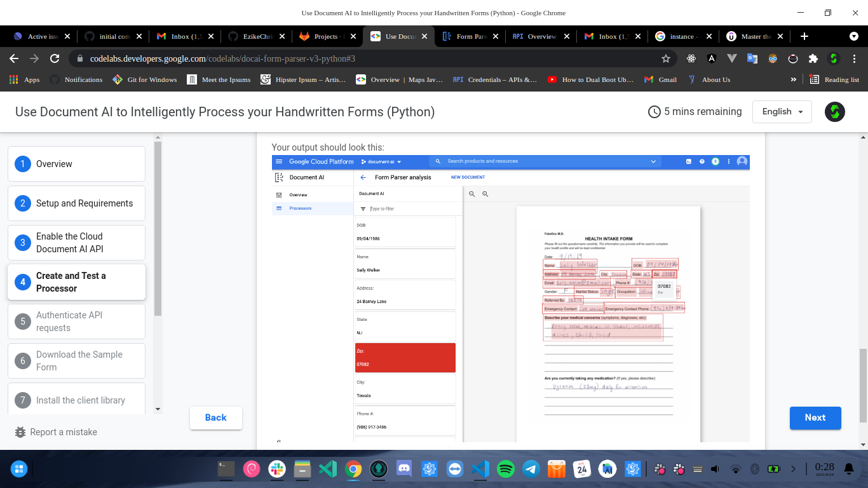Open Spotify from the taskbar
Viewport: 868px width, 488px height.
[506, 470]
